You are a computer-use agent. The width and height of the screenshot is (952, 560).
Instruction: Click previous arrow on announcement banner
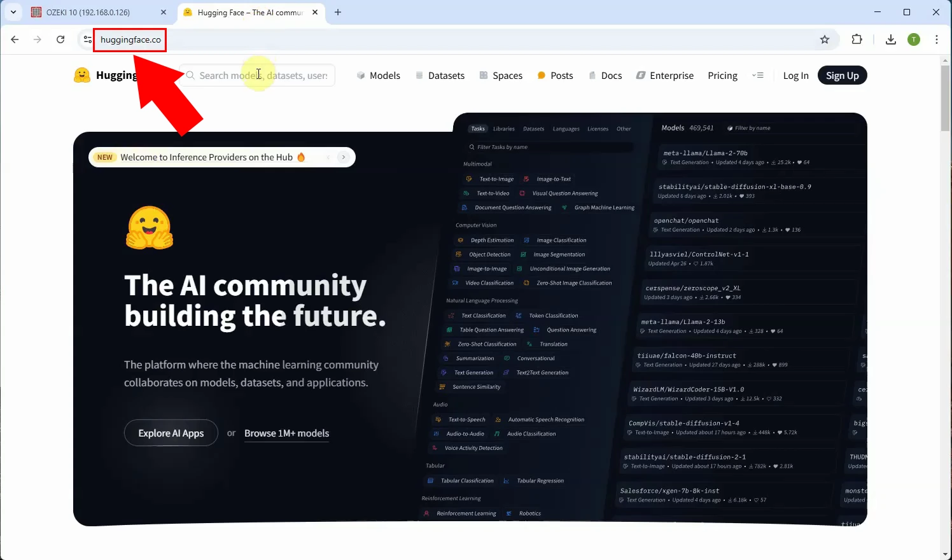point(328,157)
